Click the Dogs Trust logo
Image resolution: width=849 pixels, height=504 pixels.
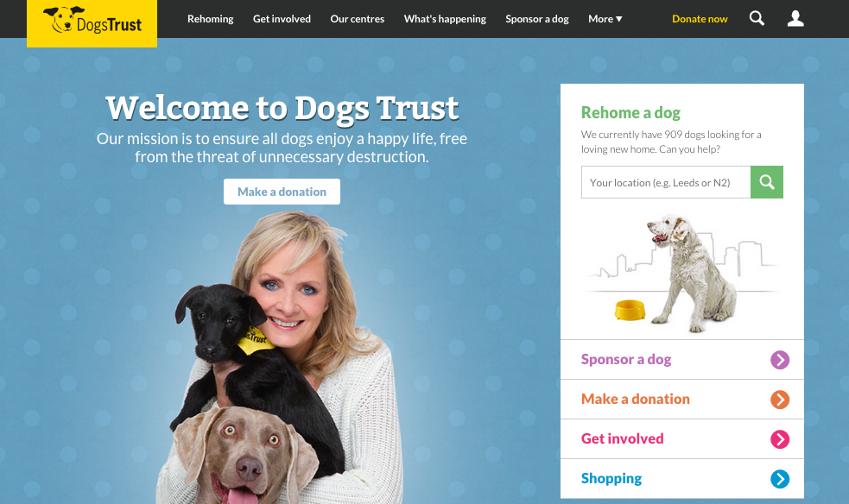click(92, 22)
